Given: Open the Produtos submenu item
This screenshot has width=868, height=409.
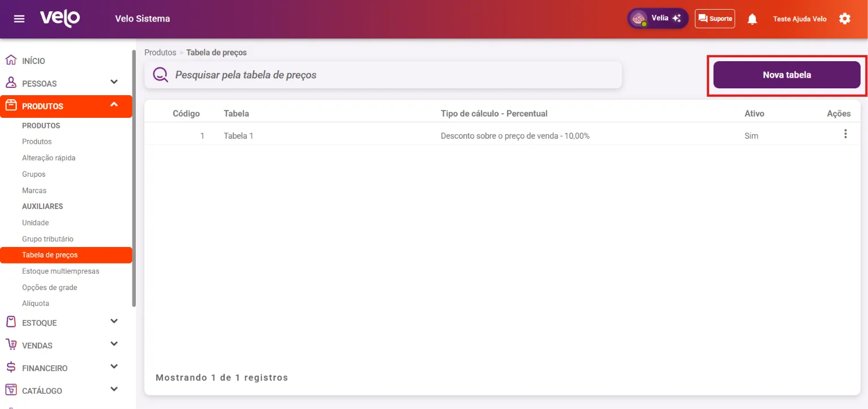Looking at the screenshot, I should pos(37,142).
